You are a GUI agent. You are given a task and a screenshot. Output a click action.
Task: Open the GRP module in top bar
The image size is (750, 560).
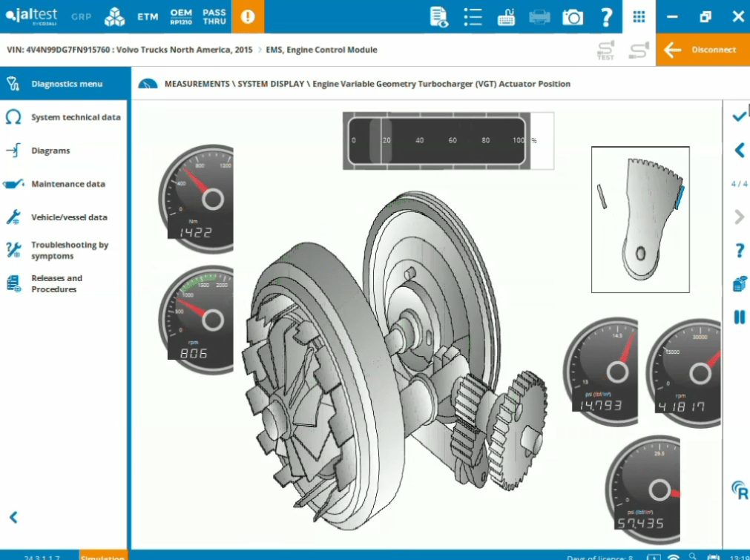[82, 16]
